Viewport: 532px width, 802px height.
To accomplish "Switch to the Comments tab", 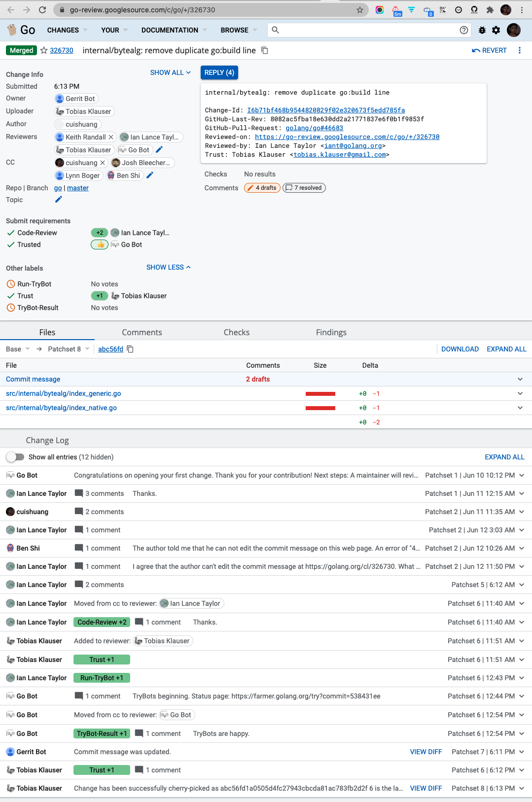I will click(x=142, y=332).
